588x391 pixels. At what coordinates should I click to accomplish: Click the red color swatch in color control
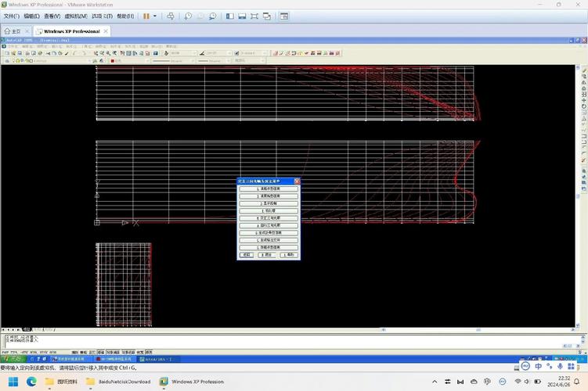114,60
